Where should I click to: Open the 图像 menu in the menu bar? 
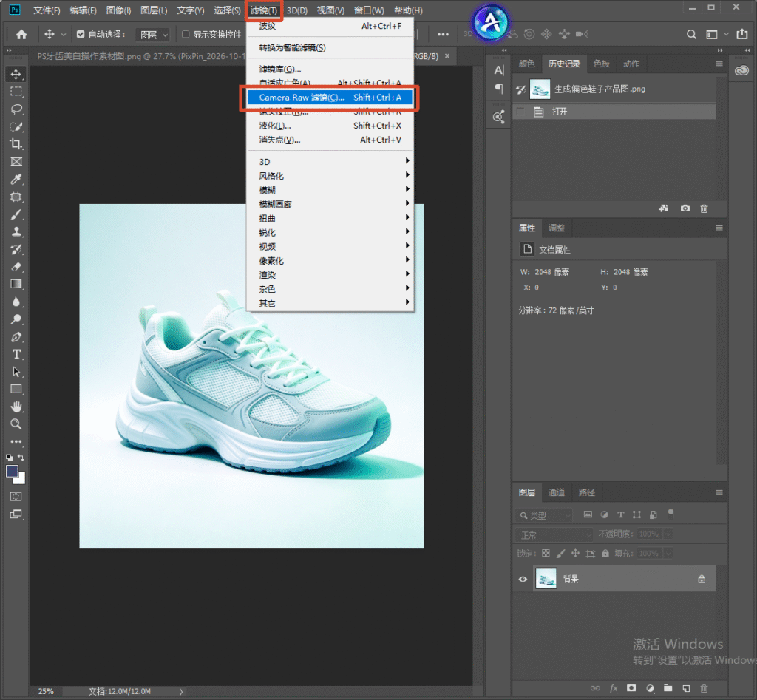point(118,10)
